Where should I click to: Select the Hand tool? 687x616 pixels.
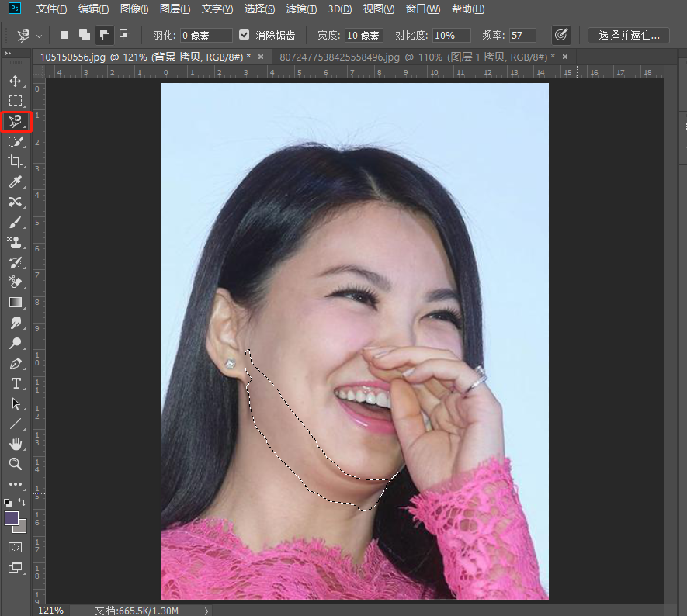click(15, 444)
